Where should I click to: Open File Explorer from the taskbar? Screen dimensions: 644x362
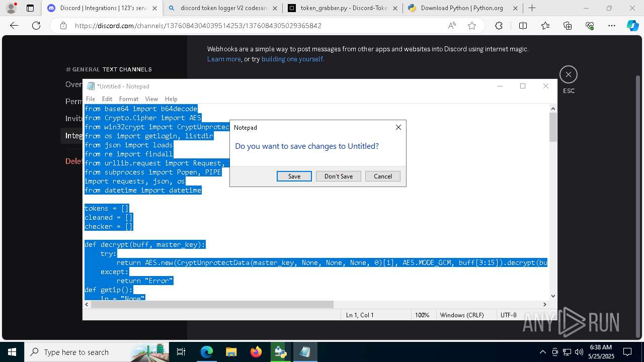tap(231, 352)
